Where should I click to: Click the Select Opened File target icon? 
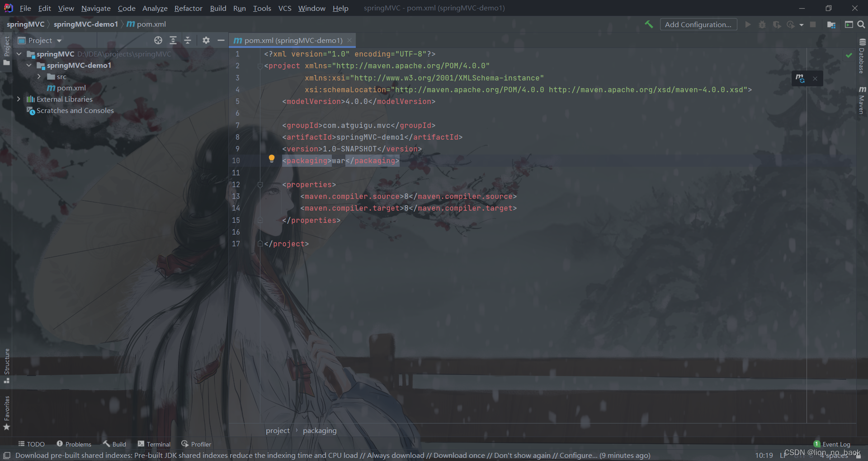point(158,40)
